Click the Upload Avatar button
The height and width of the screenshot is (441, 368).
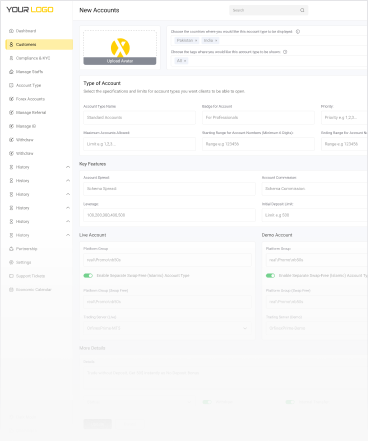pos(120,61)
